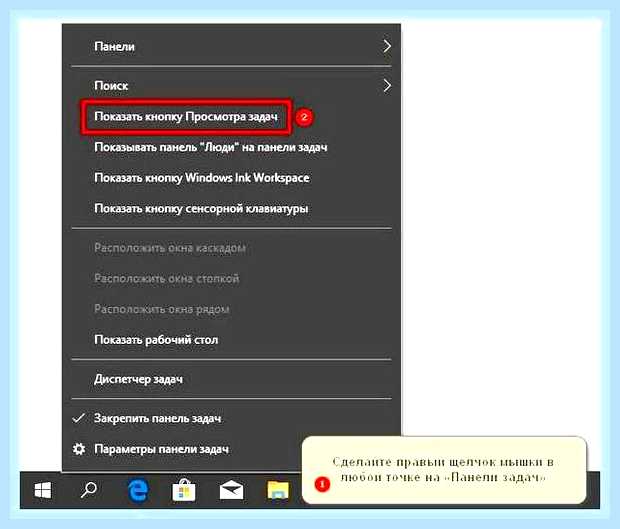Open the Mail app on taskbar
The width and height of the screenshot is (620, 529).
tap(231, 491)
